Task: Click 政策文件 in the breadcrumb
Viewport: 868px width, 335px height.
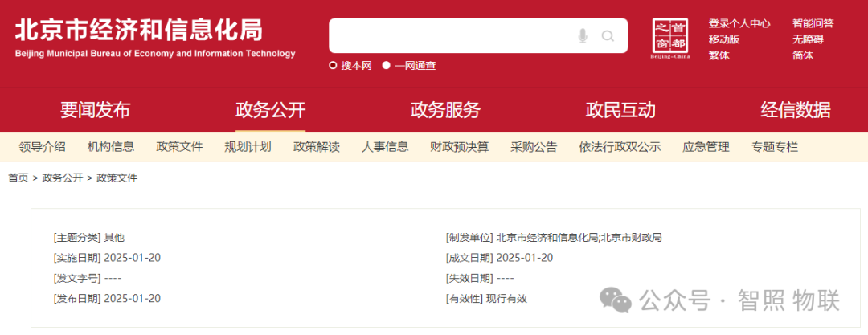Action: [117, 178]
